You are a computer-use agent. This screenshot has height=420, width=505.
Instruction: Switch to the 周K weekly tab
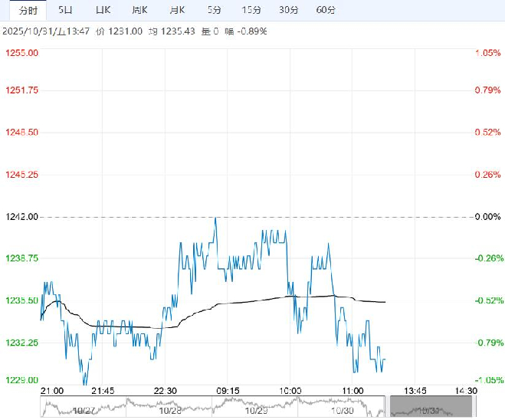tap(139, 9)
